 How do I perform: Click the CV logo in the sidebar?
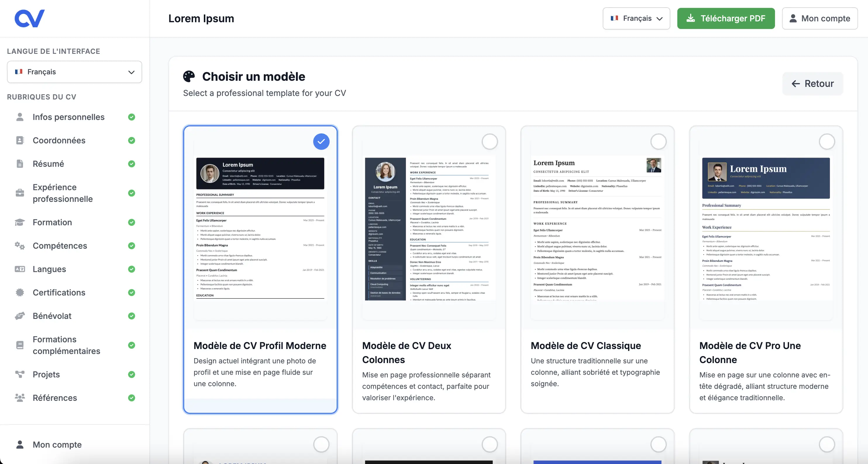tap(30, 18)
